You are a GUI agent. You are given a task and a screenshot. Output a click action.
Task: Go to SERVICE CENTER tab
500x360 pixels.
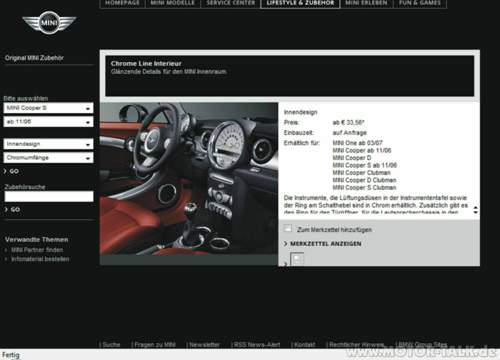click(x=230, y=3)
